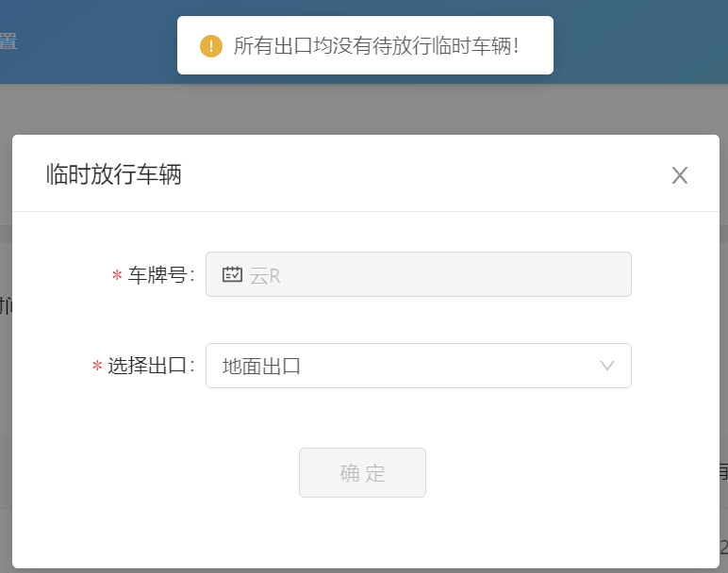Click the dimmed overlay above the dialog
Viewport: 728px width, 573px height.
click(x=364, y=109)
